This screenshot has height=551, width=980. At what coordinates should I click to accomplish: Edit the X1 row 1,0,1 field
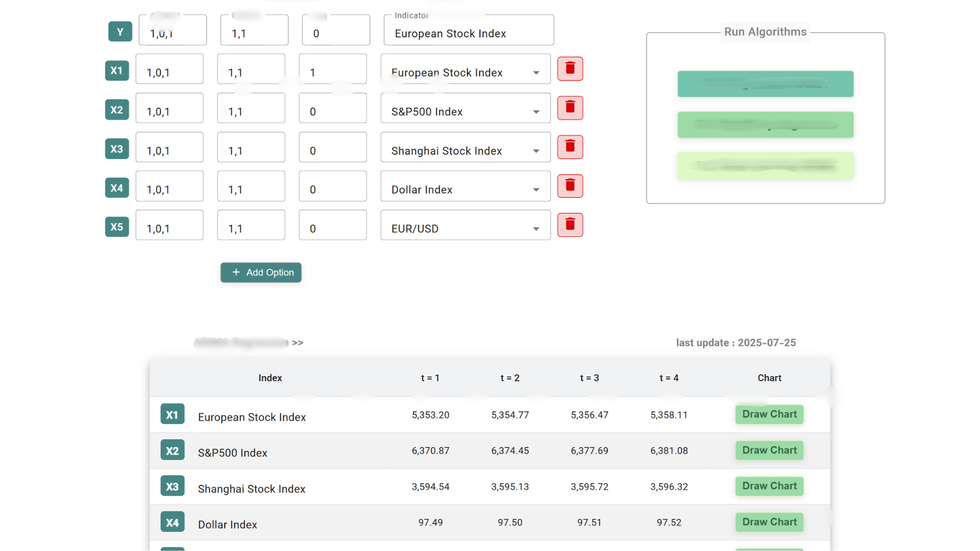169,69
